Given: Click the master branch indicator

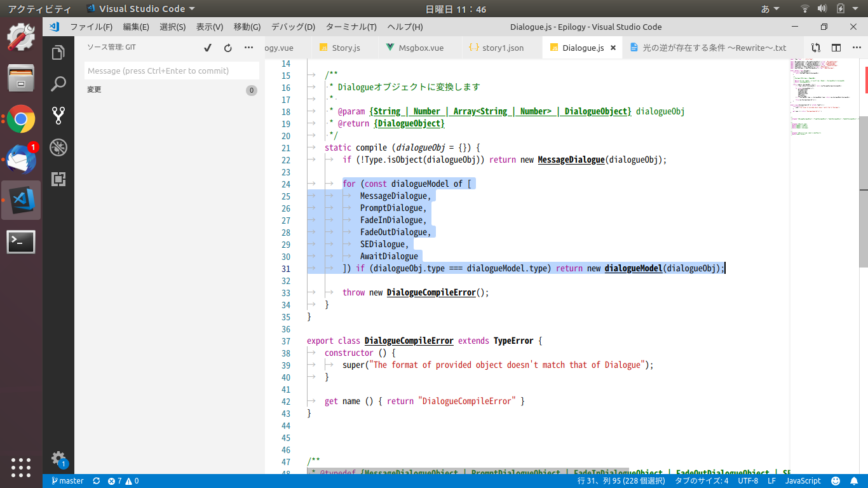Looking at the screenshot, I should [67, 481].
